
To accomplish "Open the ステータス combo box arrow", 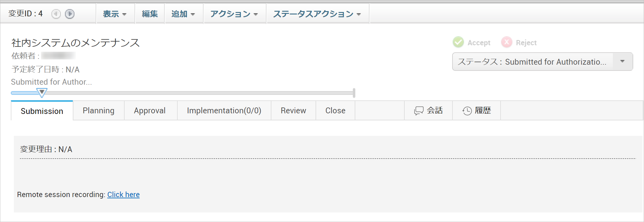I will click(x=622, y=62).
